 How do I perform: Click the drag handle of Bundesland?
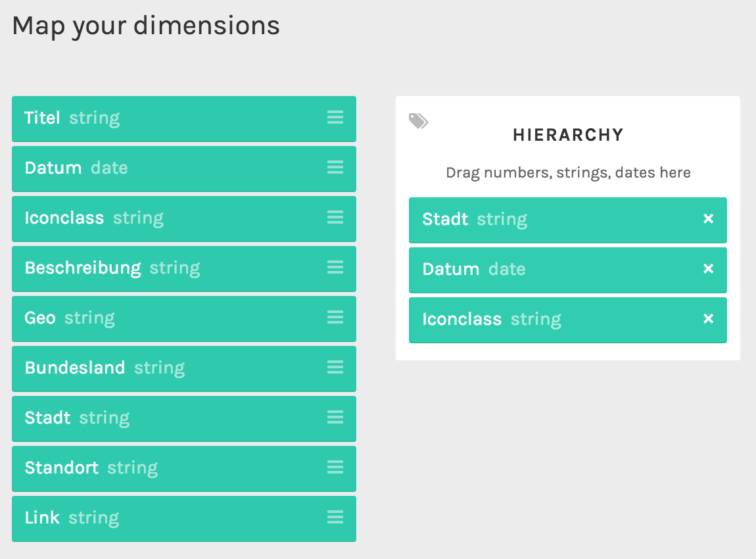(335, 367)
